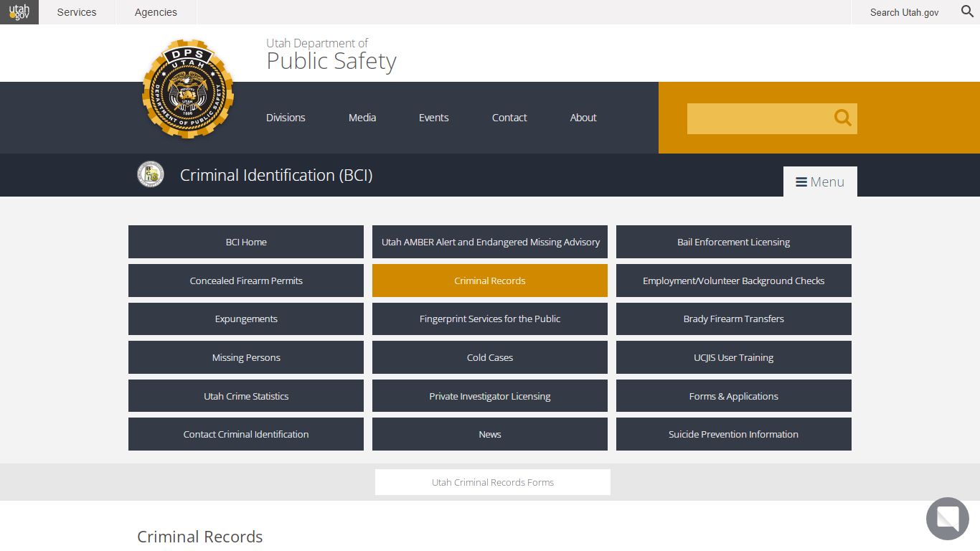The image size is (980, 551).
Task: Open Concealed Firearm Permits
Action: click(246, 281)
